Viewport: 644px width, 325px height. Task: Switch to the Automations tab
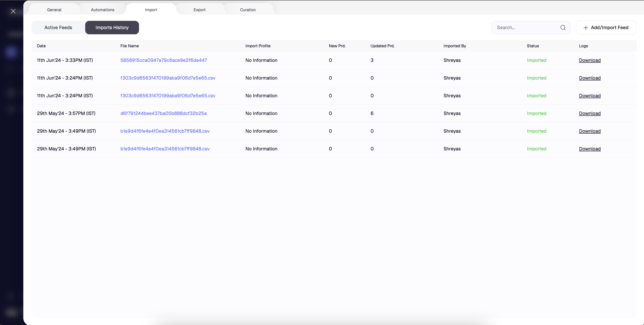coord(102,10)
